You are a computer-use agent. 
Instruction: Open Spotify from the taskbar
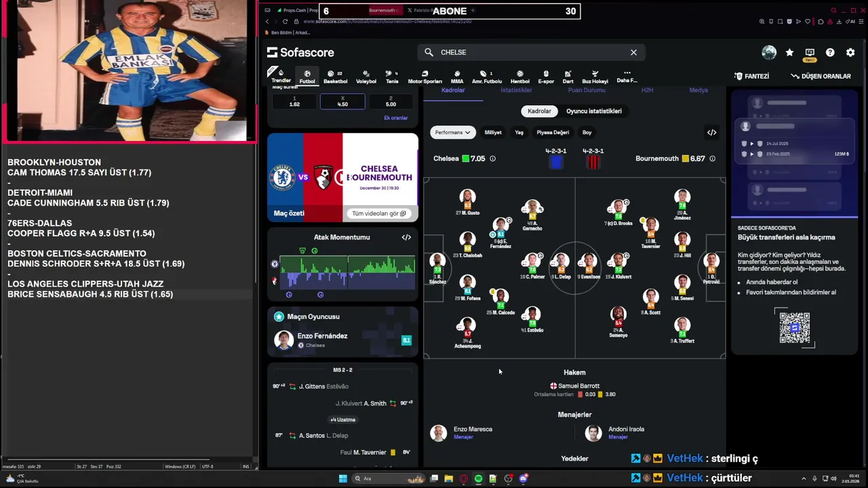click(x=478, y=479)
